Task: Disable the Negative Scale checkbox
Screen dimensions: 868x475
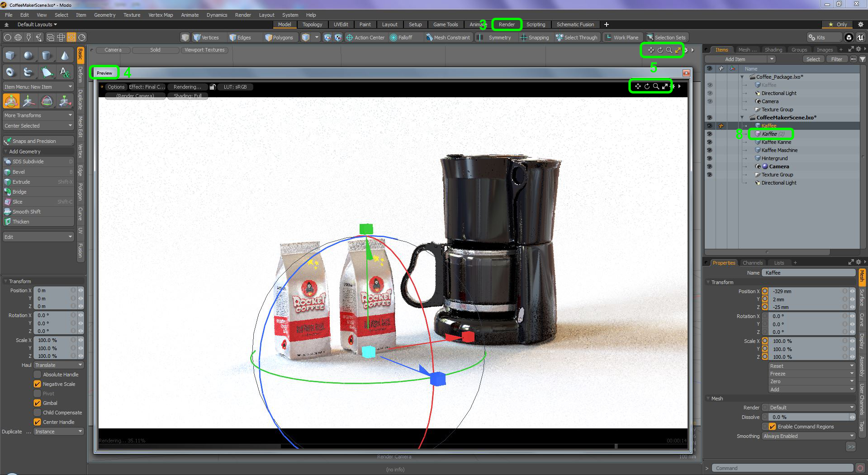Action: click(38, 384)
